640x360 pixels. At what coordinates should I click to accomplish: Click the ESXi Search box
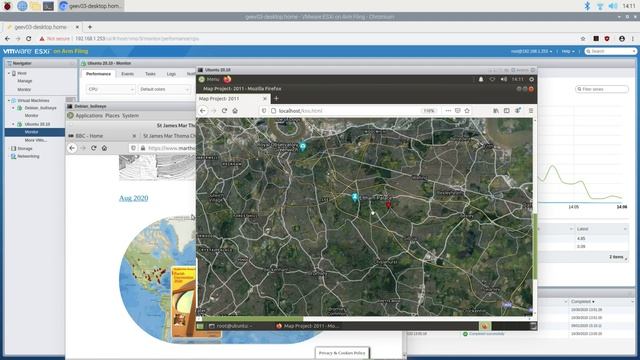click(x=610, y=51)
